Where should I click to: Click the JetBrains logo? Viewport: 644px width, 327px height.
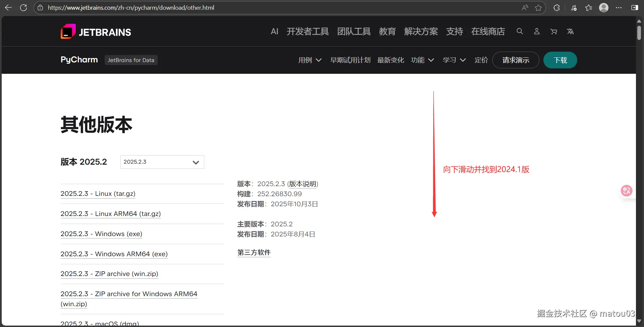(x=96, y=32)
